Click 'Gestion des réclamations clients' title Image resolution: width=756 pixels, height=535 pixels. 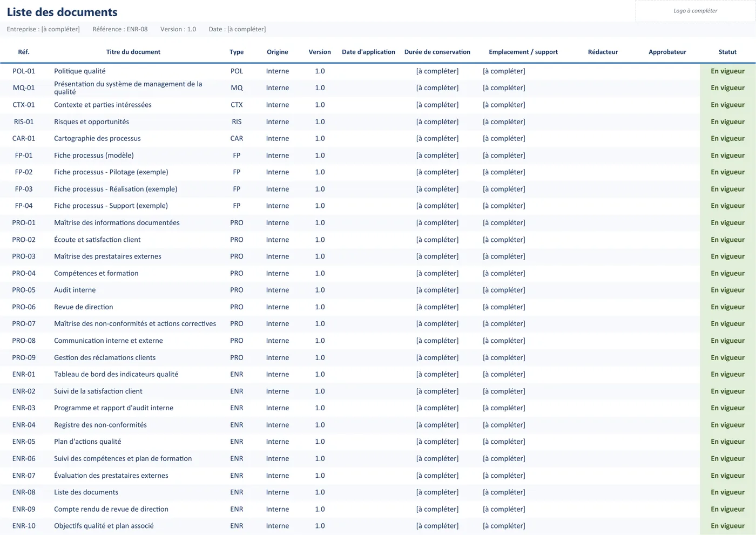[105, 357]
